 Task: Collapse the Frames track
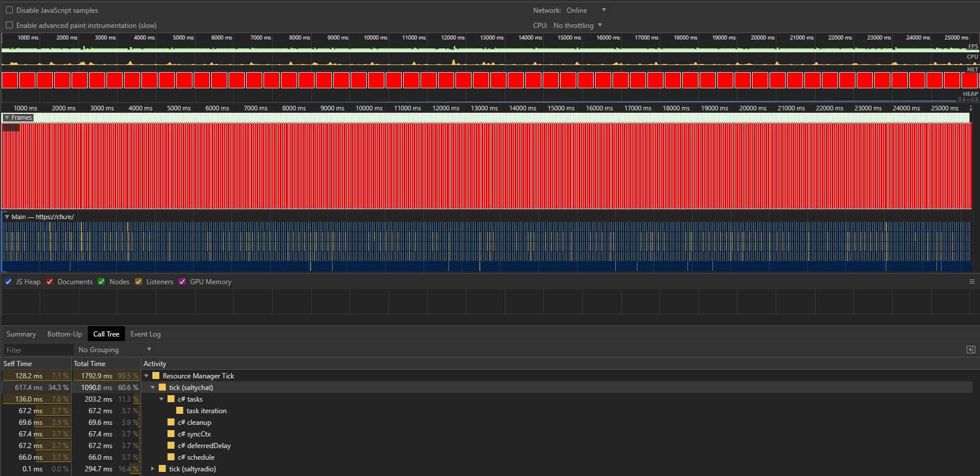click(x=7, y=117)
